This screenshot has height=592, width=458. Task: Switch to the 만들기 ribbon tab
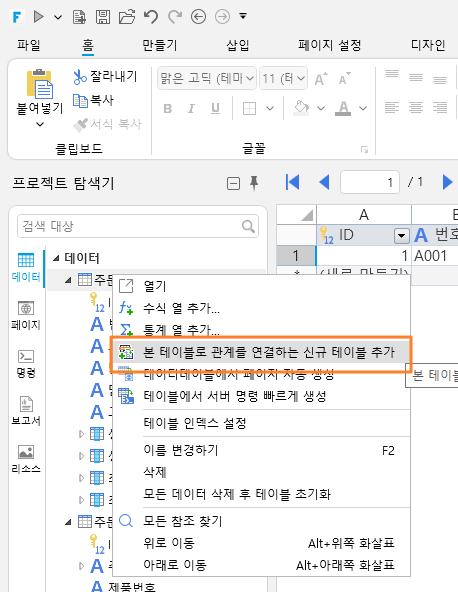coord(159,45)
